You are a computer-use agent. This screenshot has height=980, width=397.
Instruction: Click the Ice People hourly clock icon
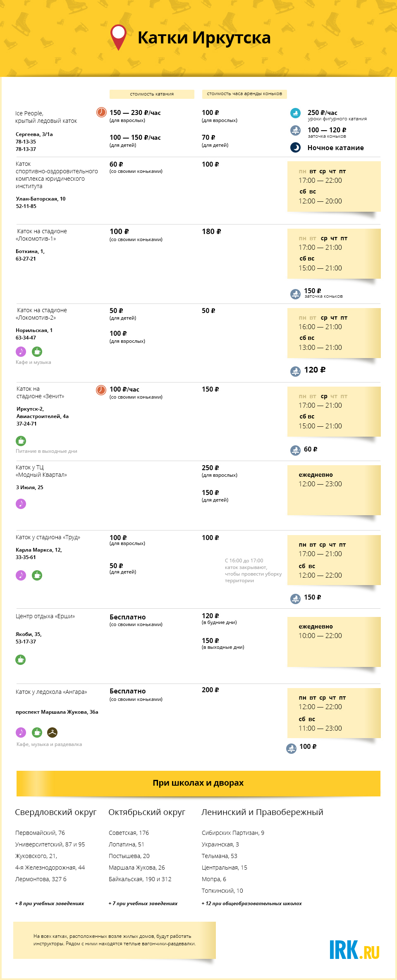point(101,112)
